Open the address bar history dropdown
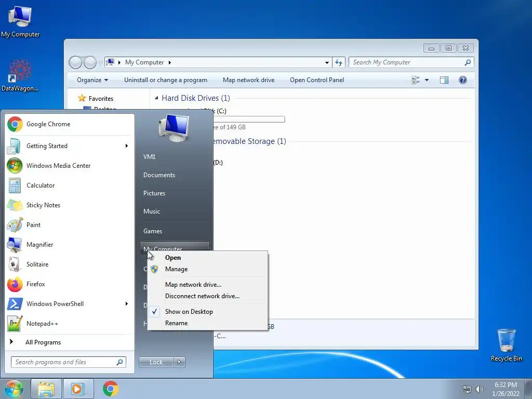Viewport: 532px width, 399px height. pyautogui.click(x=327, y=62)
